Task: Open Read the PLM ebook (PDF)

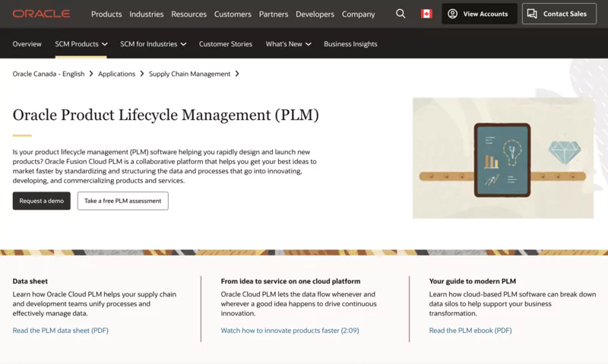Action: [470, 331]
